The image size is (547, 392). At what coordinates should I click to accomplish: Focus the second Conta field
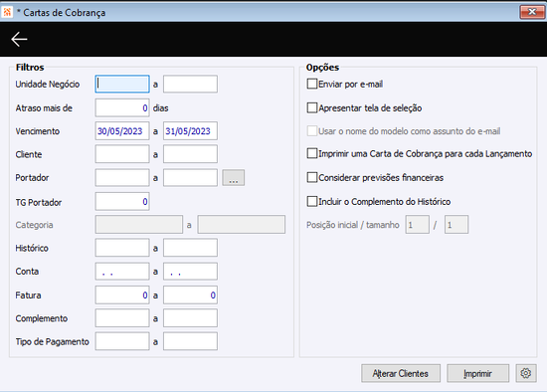coord(190,272)
